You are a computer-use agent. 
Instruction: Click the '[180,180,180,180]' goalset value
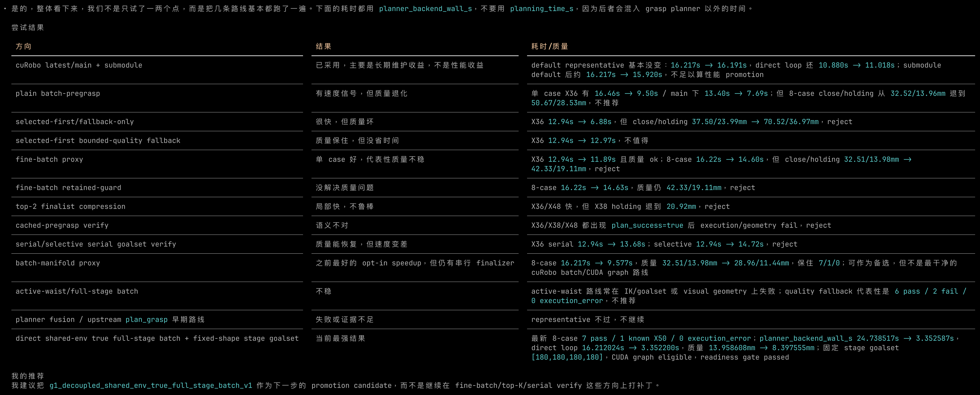pyautogui.click(x=567, y=357)
